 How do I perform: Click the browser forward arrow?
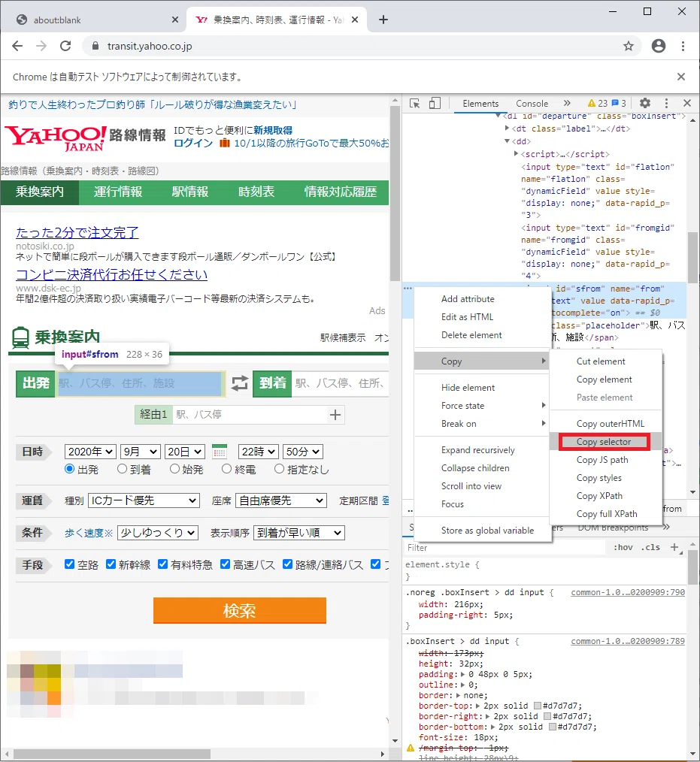tap(42, 46)
